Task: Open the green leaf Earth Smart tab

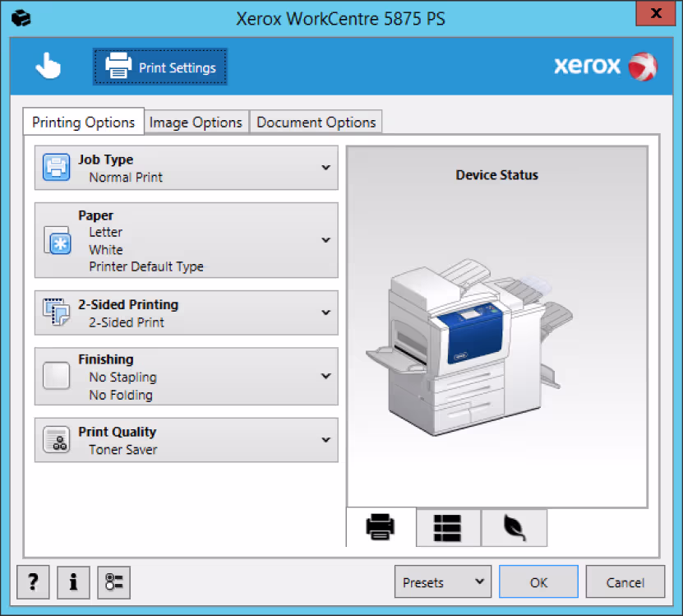Action: [514, 527]
